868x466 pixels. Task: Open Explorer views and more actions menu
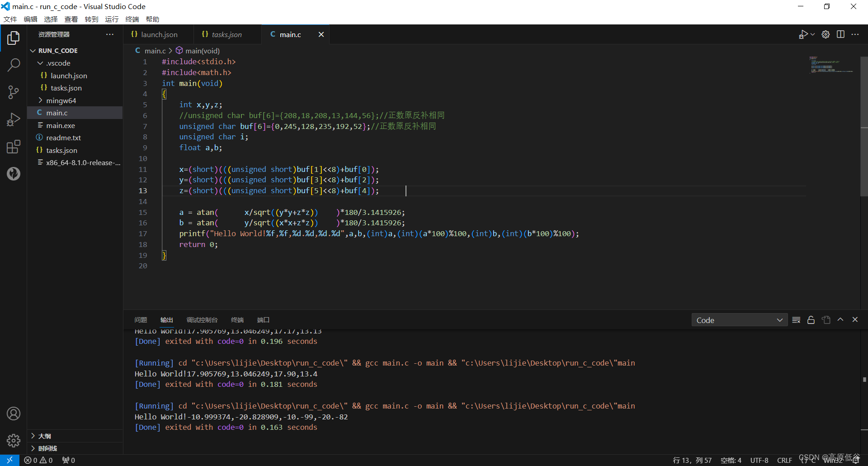click(x=110, y=34)
